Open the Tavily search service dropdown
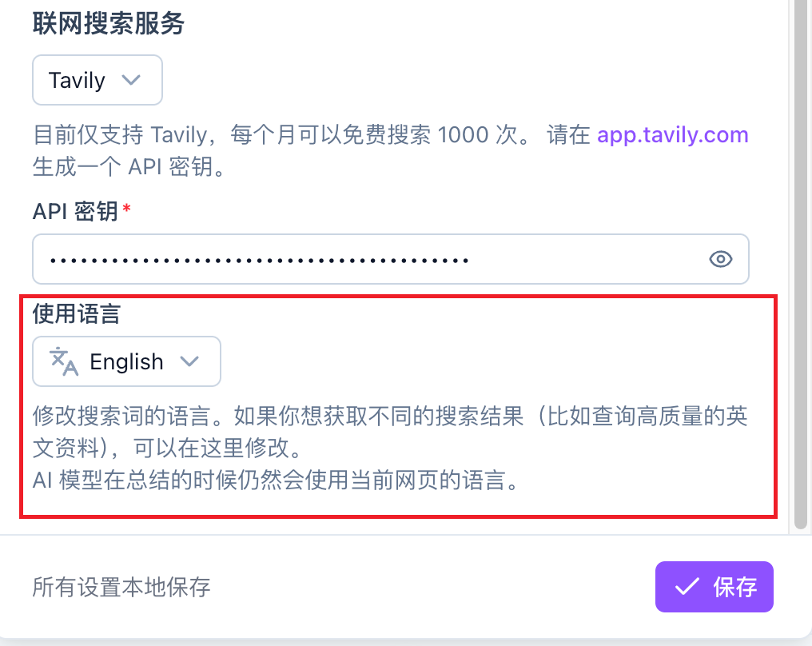Image resolution: width=812 pixels, height=646 pixels. (x=98, y=80)
